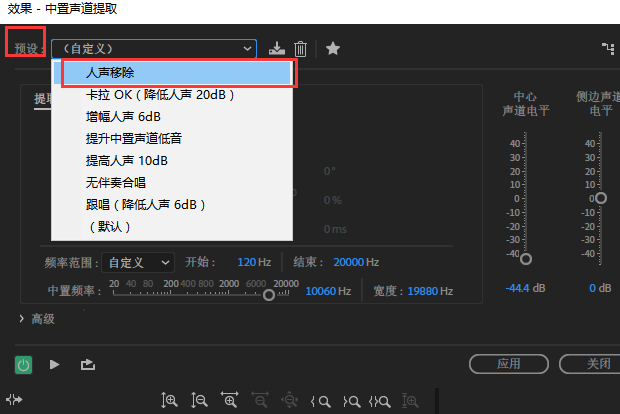This screenshot has width=620, height=414.
Task: Zoom in amplitude icon
Action: (169, 401)
